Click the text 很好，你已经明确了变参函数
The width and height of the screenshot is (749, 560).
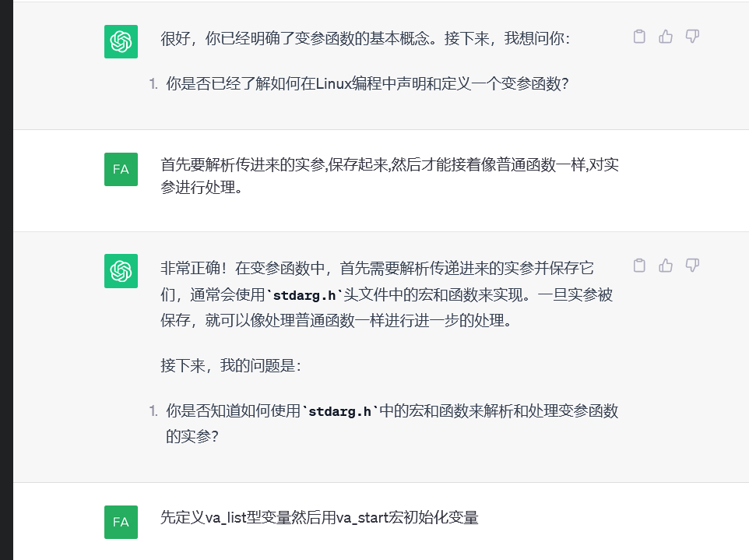[x=366, y=38]
